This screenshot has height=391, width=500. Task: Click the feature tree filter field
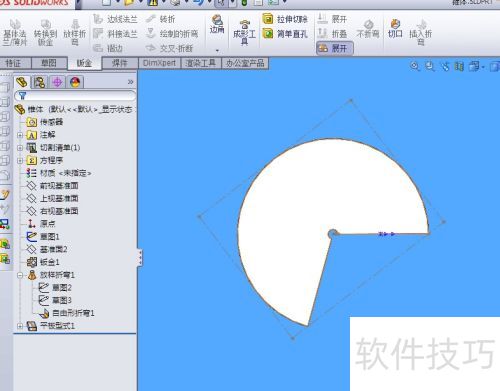[x=75, y=96]
